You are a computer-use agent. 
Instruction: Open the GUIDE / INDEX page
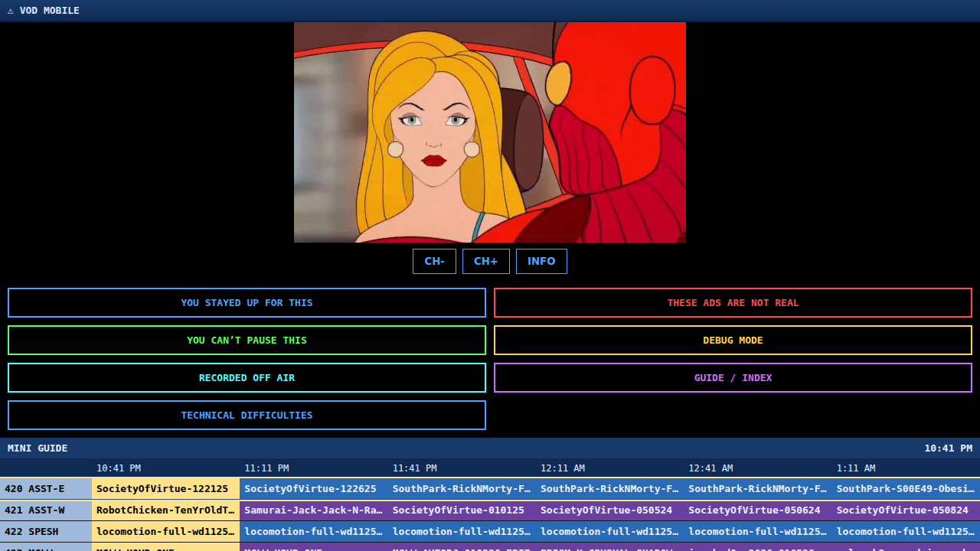733,377
